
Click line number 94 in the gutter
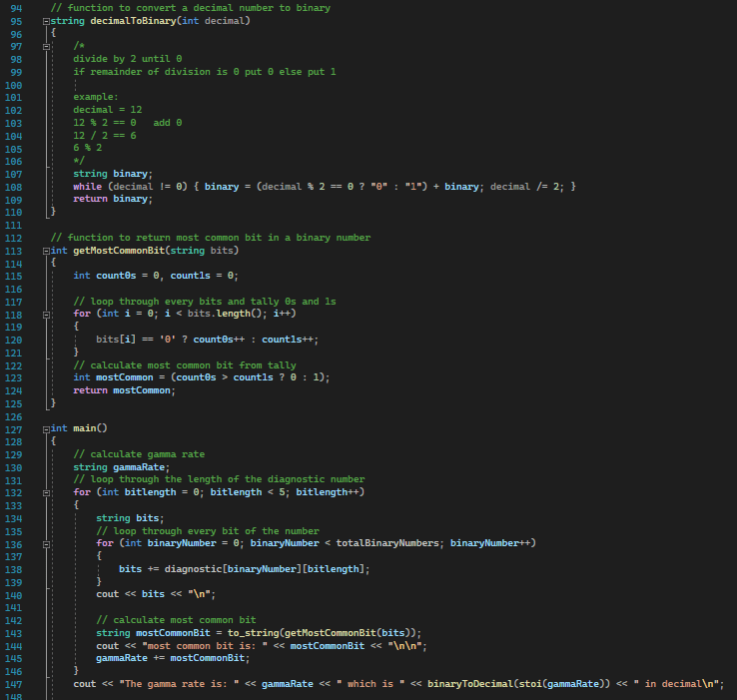coord(15,8)
